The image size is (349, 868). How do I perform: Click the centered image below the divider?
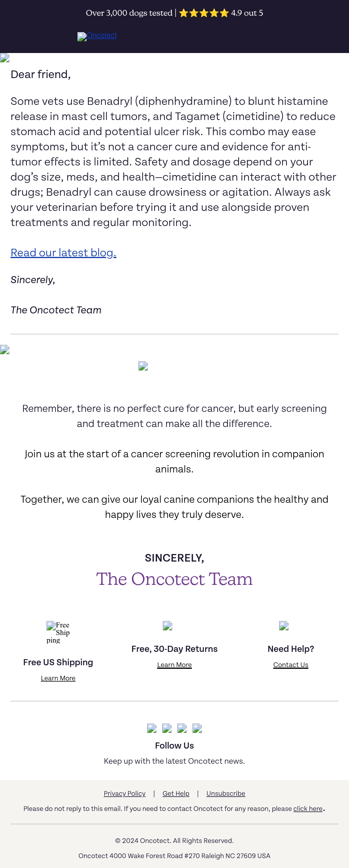pyautogui.click(x=143, y=366)
